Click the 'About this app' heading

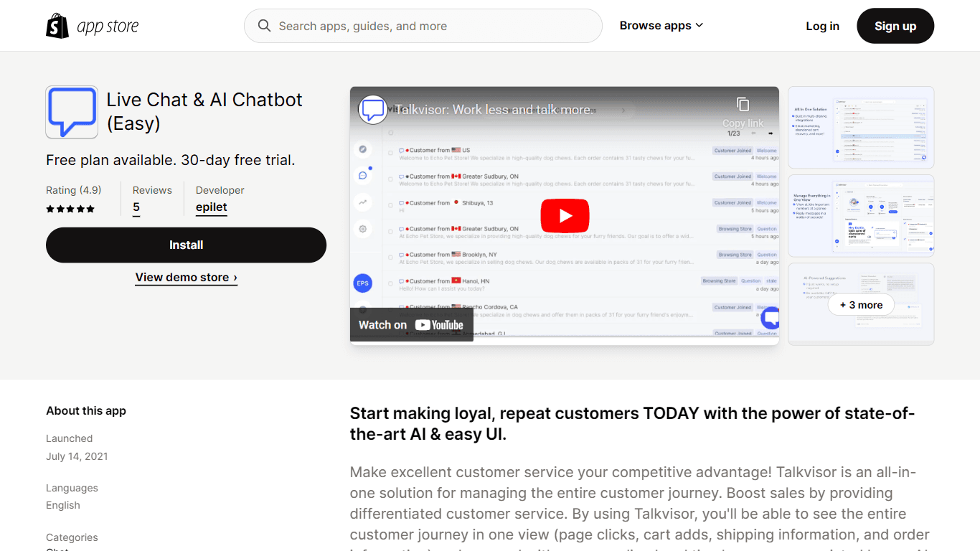pyautogui.click(x=86, y=411)
